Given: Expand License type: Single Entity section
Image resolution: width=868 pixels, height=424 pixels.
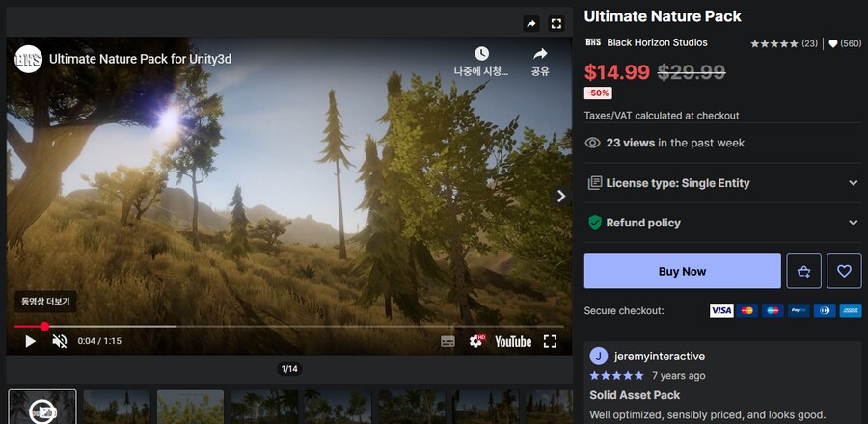Looking at the screenshot, I should (722, 183).
